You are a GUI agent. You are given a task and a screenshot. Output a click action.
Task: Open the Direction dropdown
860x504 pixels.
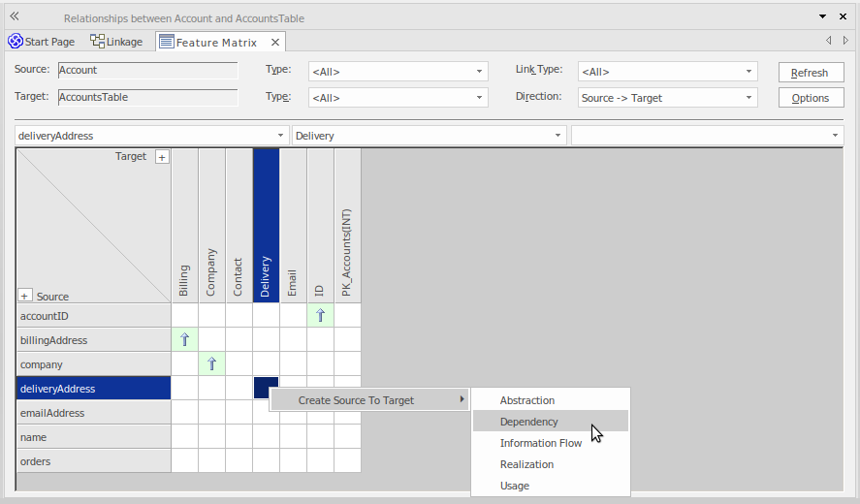pos(667,98)
